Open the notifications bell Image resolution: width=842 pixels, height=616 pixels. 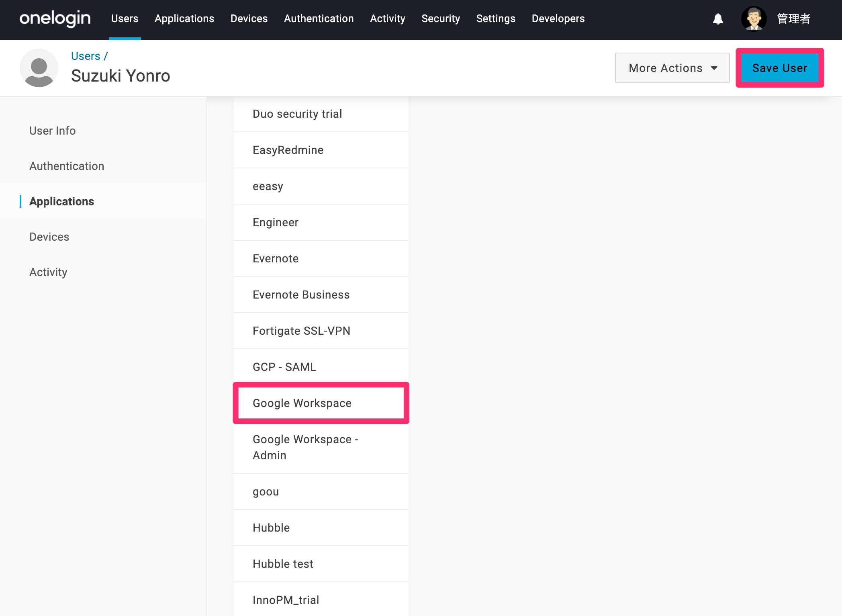(x=718, y=19)
